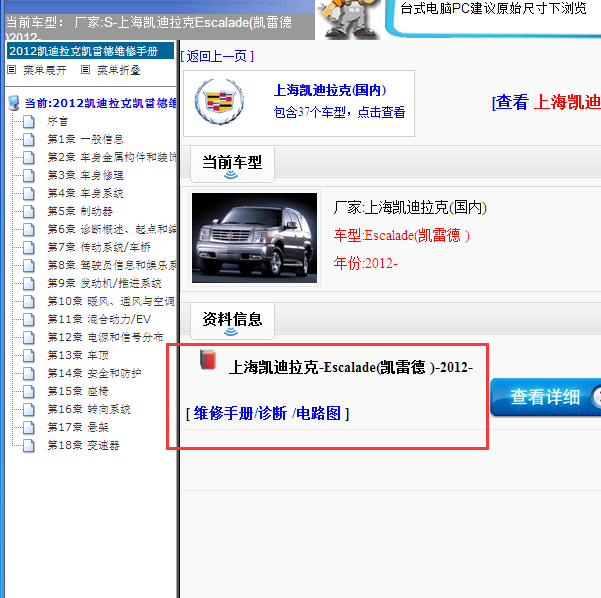Open chapter 第6章 诊断概述
Screen dimensions: 601x598
[112, 230]
